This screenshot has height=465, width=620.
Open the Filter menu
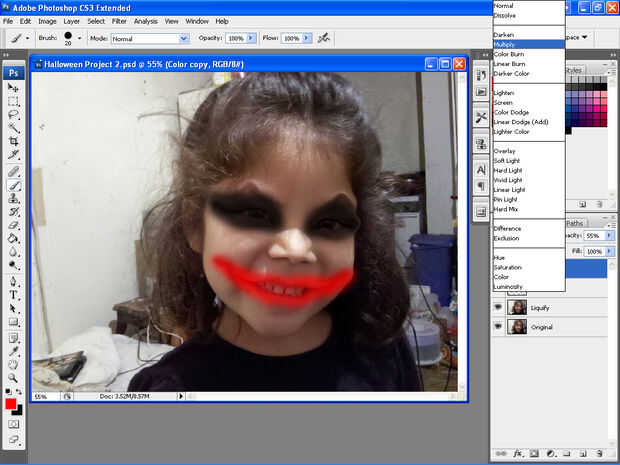point(119,21)
